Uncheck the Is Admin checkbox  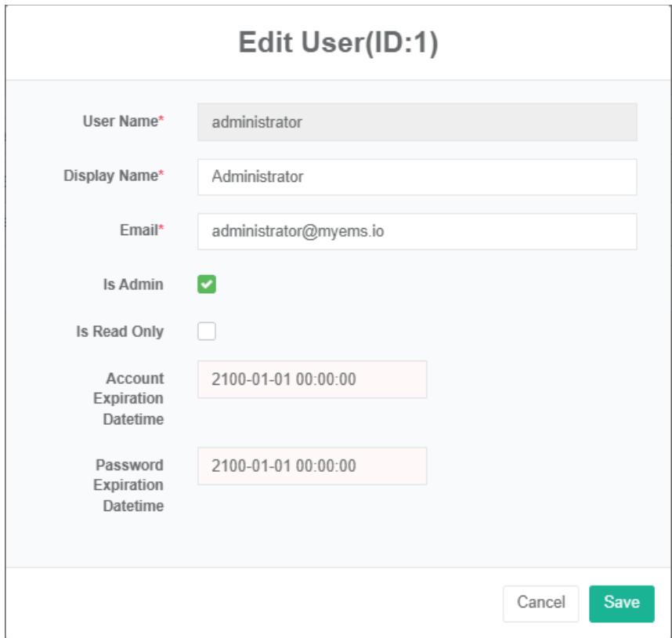(x=207, y=285)
